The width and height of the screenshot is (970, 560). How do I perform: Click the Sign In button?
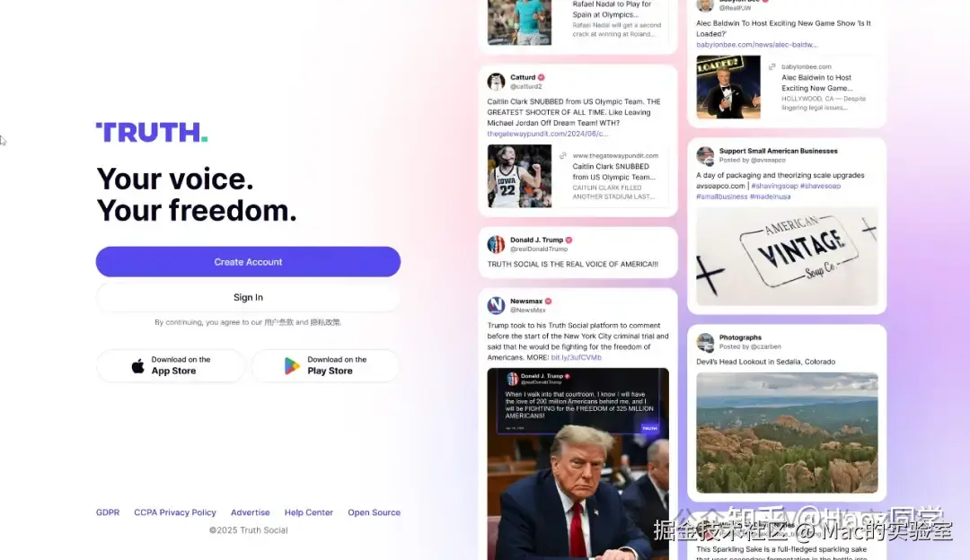pos(248,297)
